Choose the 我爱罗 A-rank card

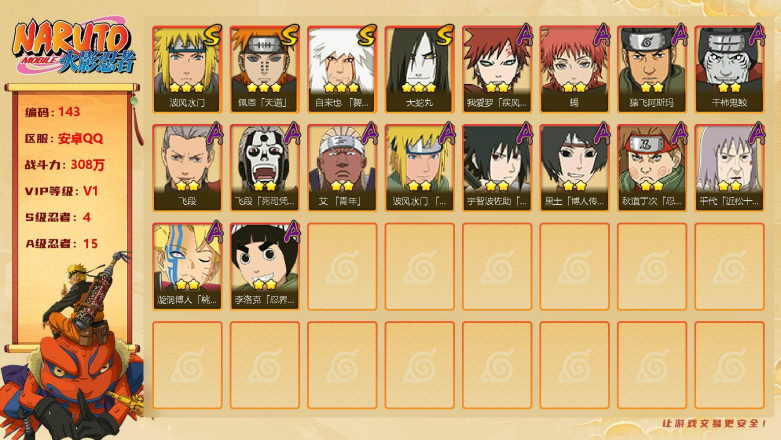click(x=497, y=69)
